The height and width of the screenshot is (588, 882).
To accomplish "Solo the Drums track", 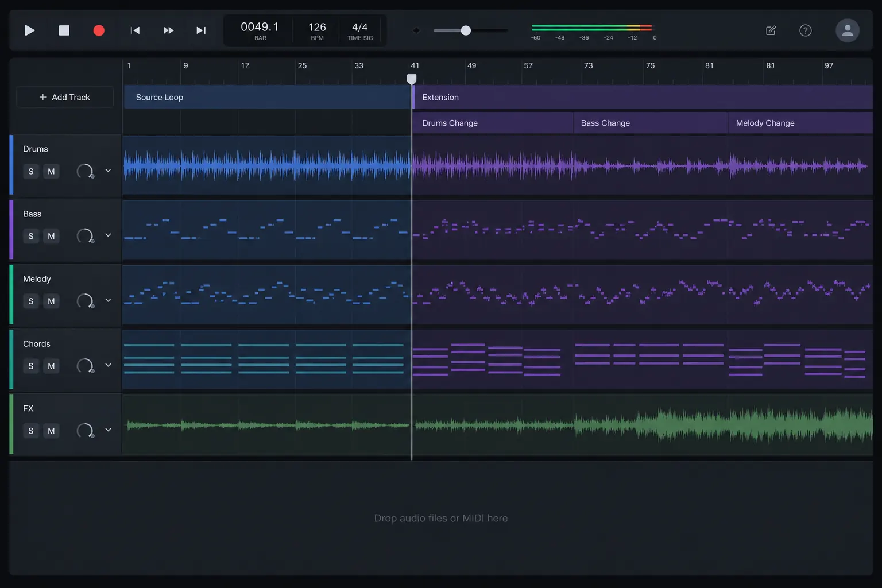I will 31,171.
